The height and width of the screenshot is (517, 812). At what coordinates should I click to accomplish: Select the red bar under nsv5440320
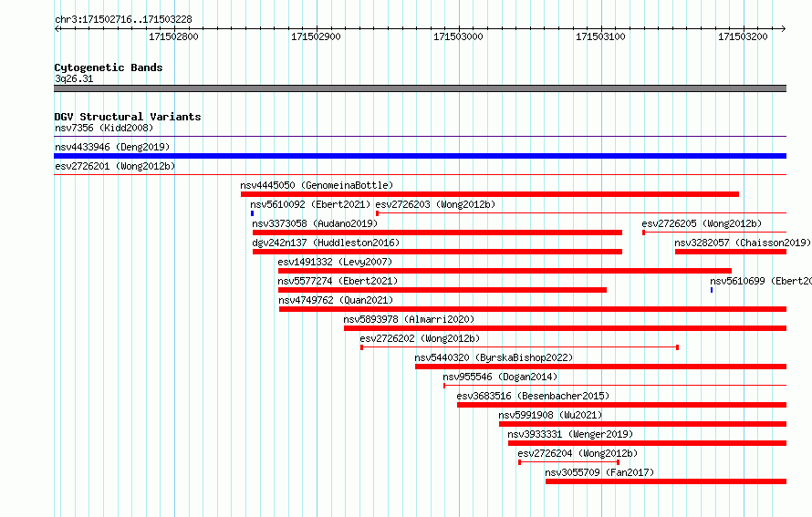tap(600, 367)
